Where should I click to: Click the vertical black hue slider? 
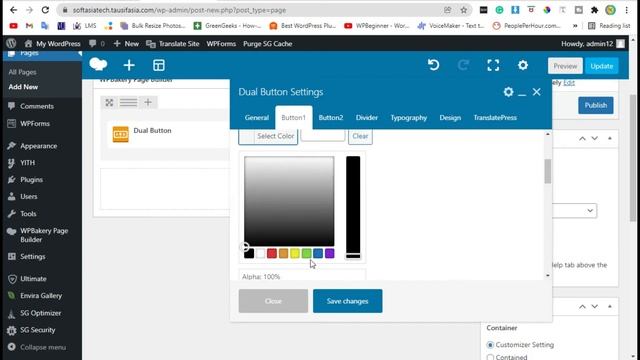[x=353, y=207]
